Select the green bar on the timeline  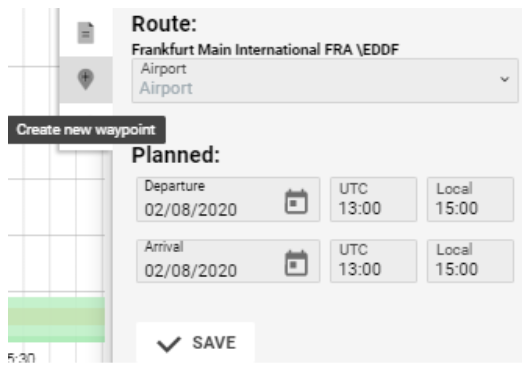point(56,320)
